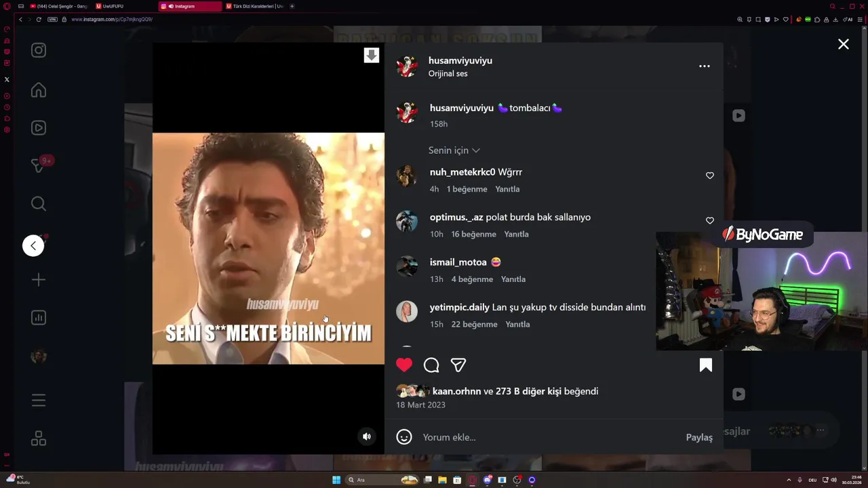Like optimus._.az's comment

click(x=710, y=221)
